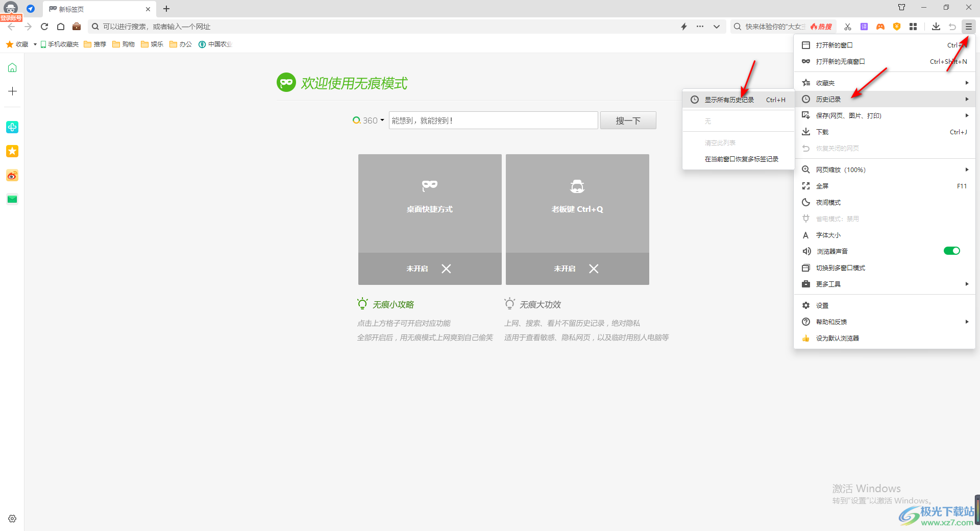Toggle the 浏览器声音 switch
The image size is (980, 531).
(x=951, y=251)
